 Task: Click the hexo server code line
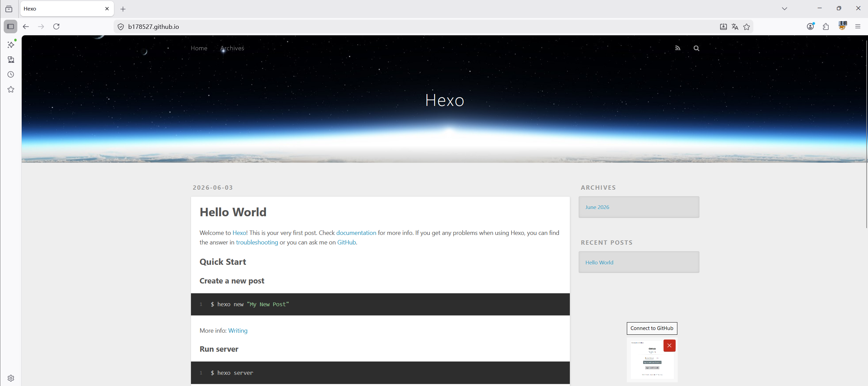(x=232, y=373)
